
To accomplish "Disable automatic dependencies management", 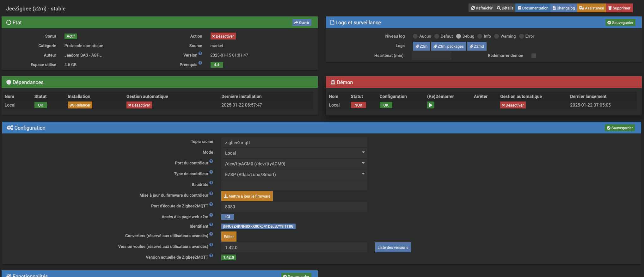I will (139, 105).
